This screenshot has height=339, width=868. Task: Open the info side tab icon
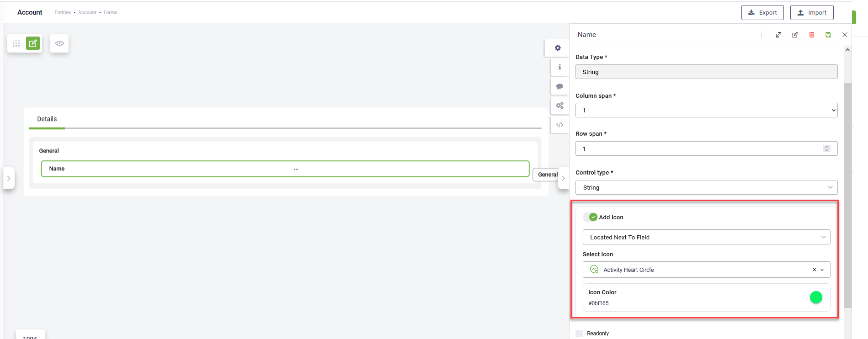(559, 67)
